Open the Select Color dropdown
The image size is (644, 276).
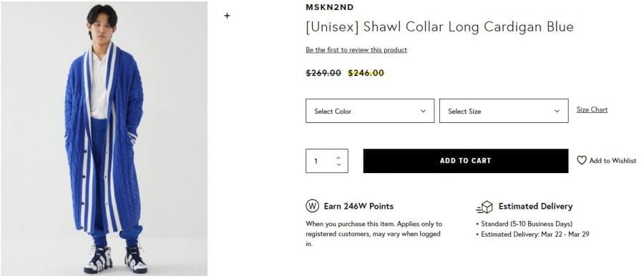point(370,111)
